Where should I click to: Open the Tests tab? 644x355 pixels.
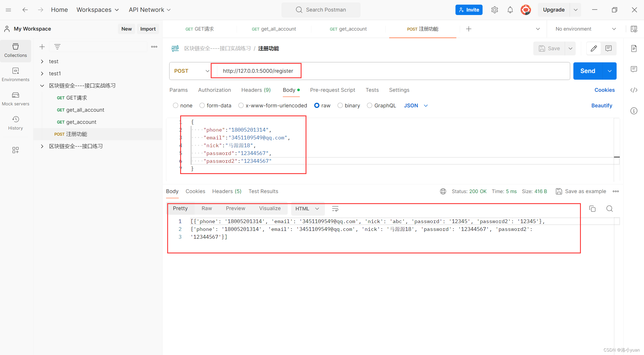tap(372, 90)
